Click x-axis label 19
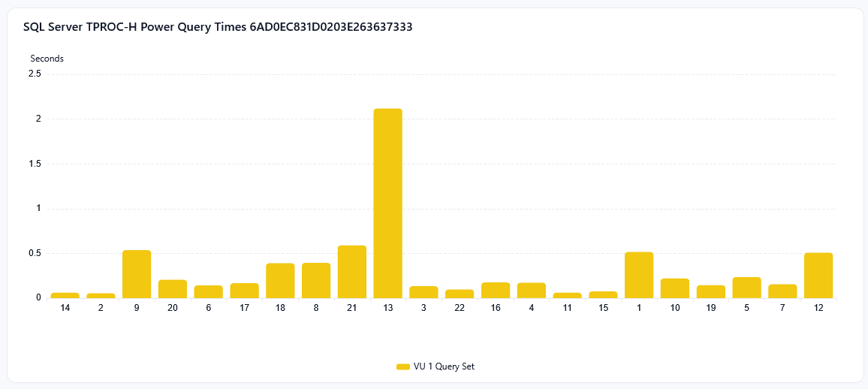The width and height of the screenshot is (868, 389). pyautogui.click(x=711, y=309)
